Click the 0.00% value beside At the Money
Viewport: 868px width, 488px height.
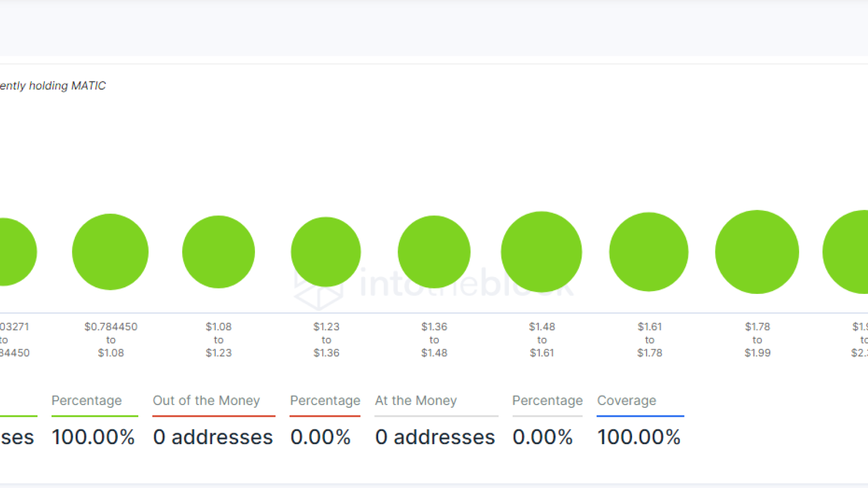[x=542, y=437]
